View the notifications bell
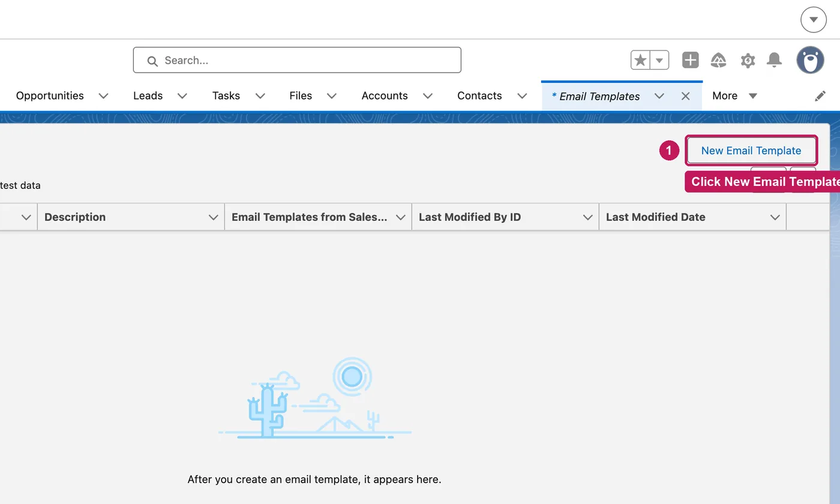This screenshot has height=504, width=840. click(x=775, y=60)
